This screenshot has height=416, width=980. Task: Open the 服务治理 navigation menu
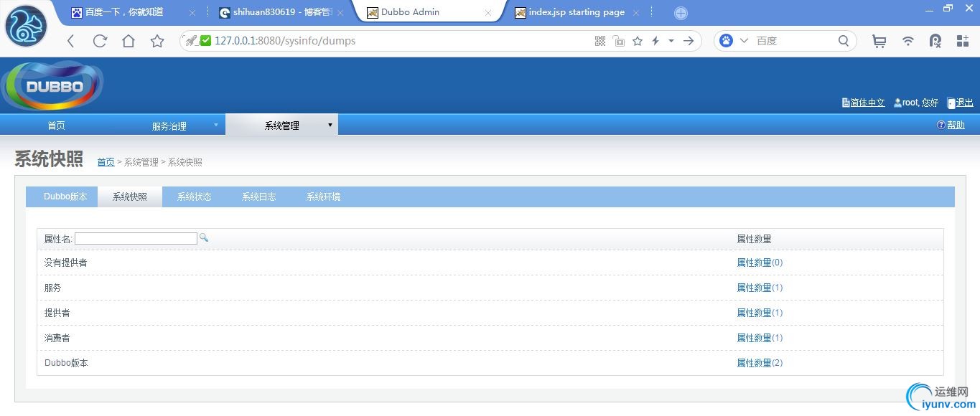coord(169,126)
